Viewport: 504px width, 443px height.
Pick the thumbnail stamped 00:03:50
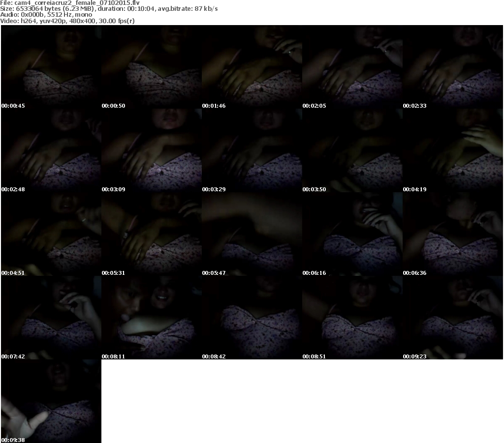click(352, 150)
